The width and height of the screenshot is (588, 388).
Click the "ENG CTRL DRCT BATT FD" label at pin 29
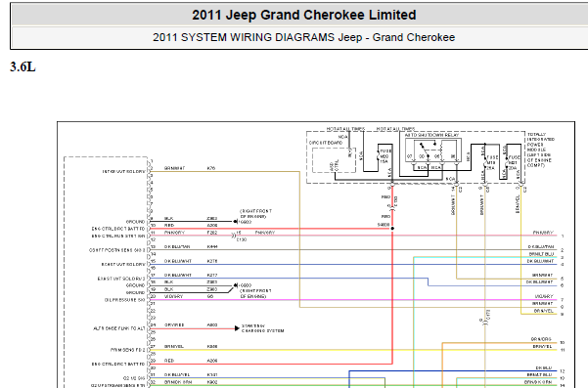point(118,364)
